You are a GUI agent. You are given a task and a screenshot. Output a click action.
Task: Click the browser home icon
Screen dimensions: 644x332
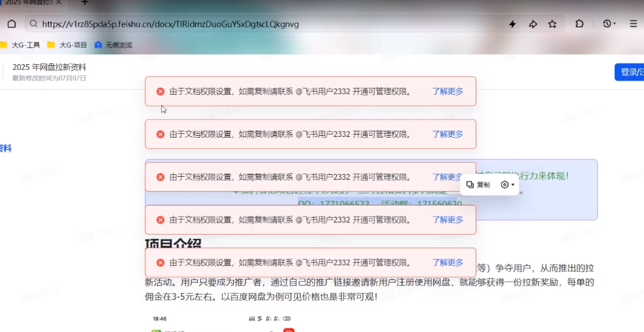[12, 24]
